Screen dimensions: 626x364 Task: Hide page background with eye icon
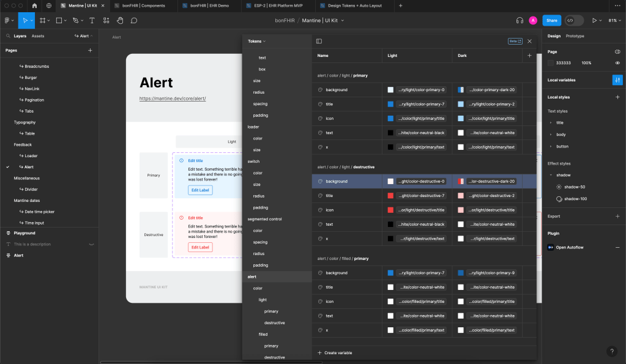pyautogui.click(x=617, y=63)
